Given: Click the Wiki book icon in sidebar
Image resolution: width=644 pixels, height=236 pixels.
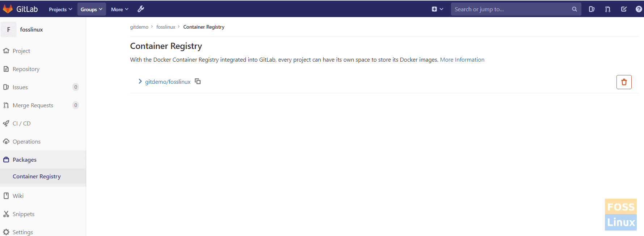Looking at the screenshot, I should tap(6, 196).
